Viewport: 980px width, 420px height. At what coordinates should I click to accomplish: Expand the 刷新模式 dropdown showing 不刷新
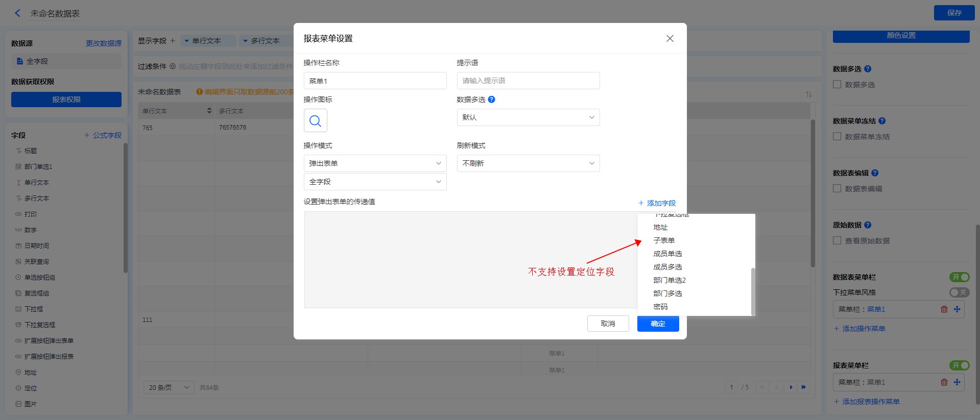click(528, 163)
